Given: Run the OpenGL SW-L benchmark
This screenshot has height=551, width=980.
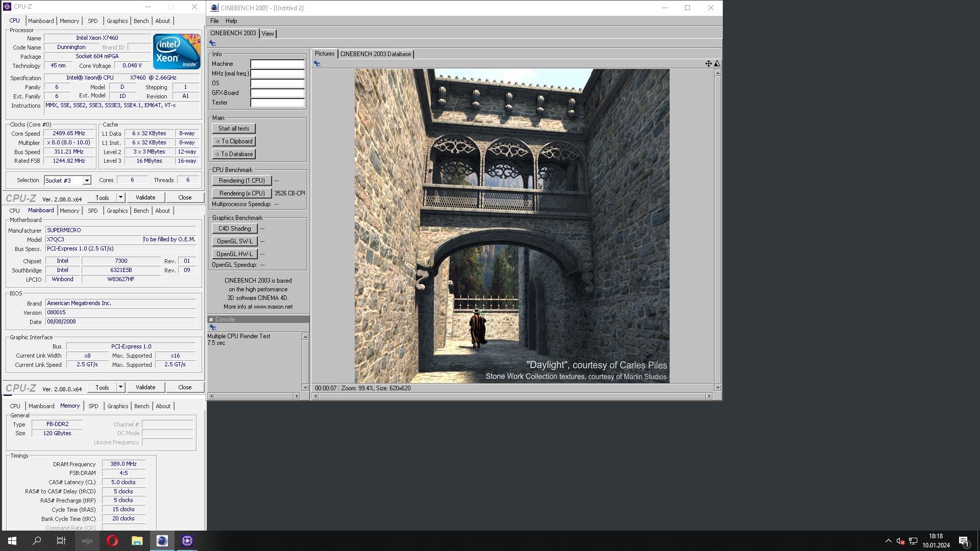Looking at the screenshot, I should pyautogui.click(x=235, y=241).
